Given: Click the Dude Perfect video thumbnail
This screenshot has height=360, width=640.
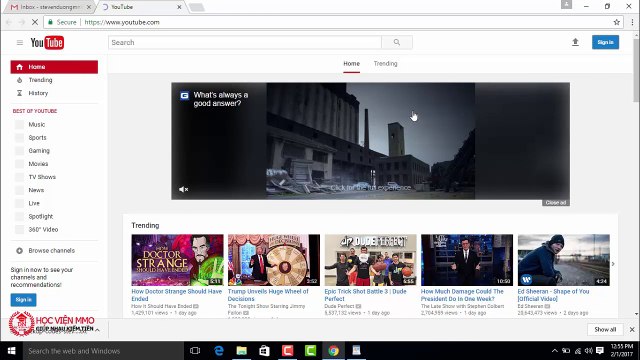Looking at the screenshot, I should coord(370,260).
